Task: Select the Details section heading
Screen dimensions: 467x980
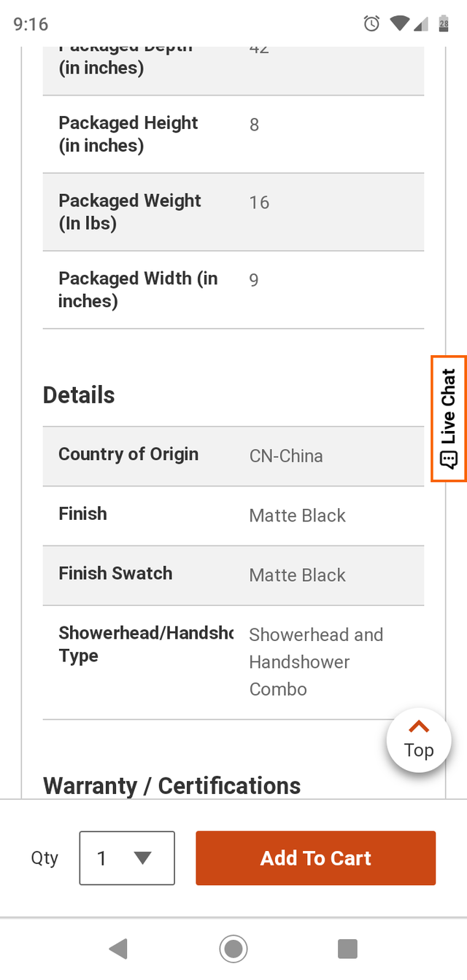Action: point(79,395)
